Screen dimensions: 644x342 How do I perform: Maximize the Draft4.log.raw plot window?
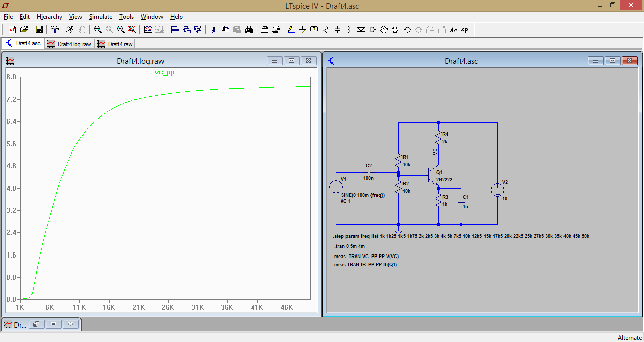click(291, 61)
